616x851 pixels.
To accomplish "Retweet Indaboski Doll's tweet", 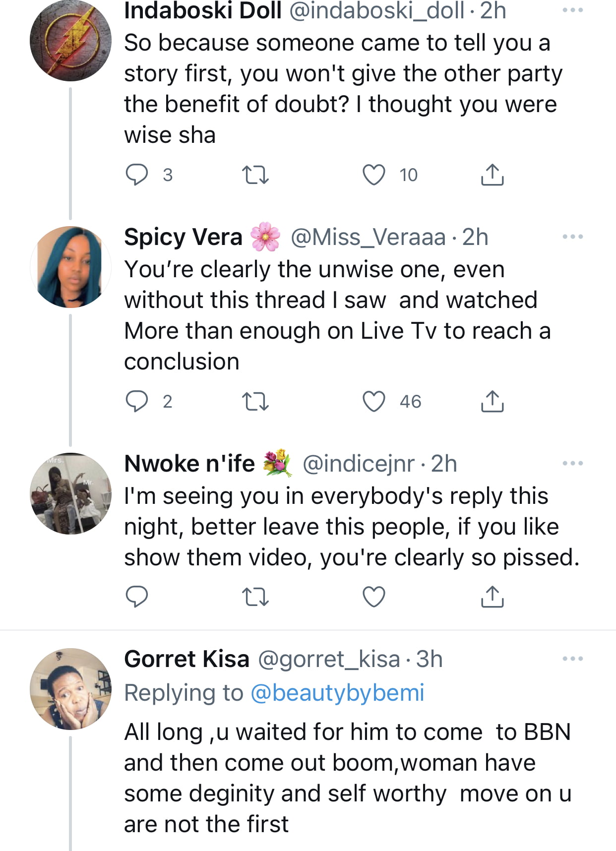I will click(x=255, y=175).
